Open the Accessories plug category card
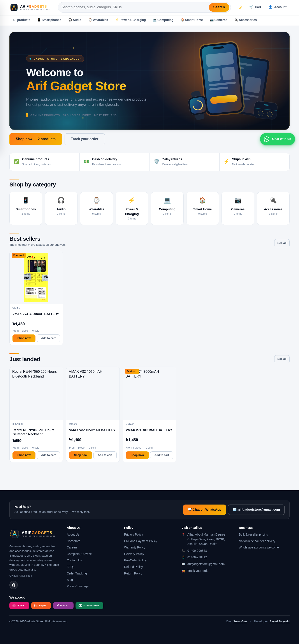The width and height of the screenshot is (299, 644). tap(273, 209)
